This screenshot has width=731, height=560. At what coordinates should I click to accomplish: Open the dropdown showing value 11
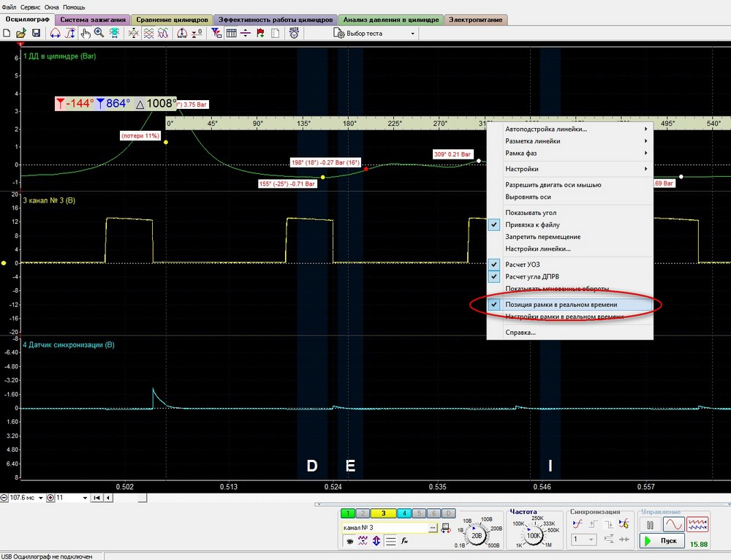(84, 498)
